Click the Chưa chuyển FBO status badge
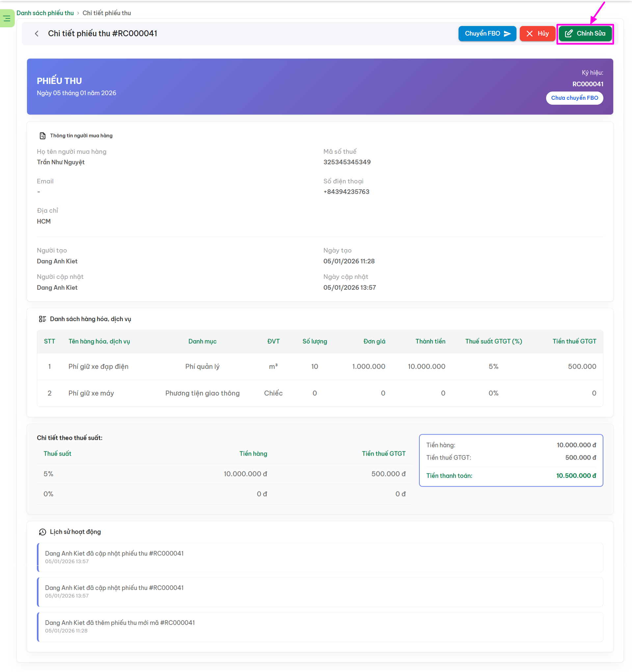Screen dimensions: 632x672 click(x=574, y=98)
